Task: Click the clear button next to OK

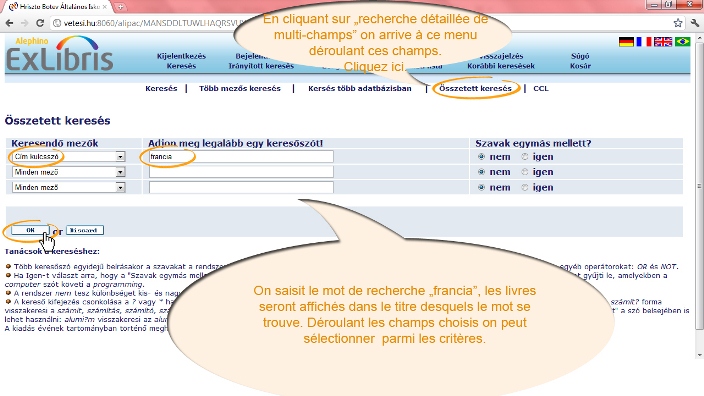Action: point(85,230)
